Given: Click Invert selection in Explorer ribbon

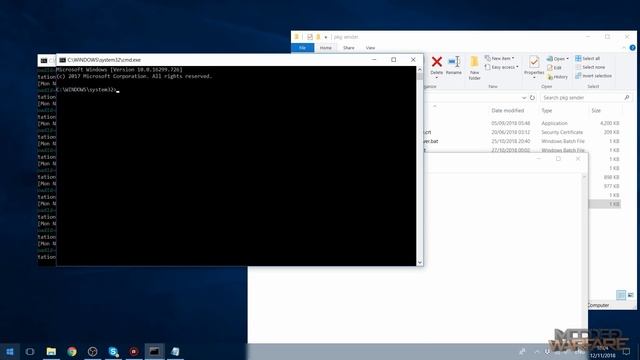Looking at the screenshot, I should pos(593,76).
